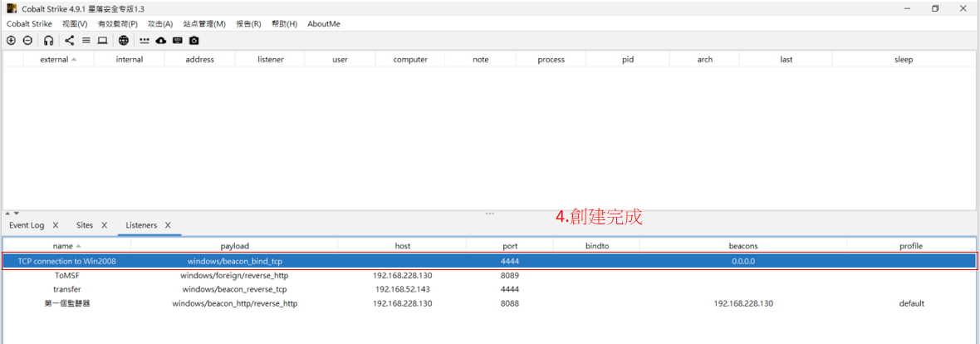
Task: Click the note column header
Action: click(x=481, y=60)
